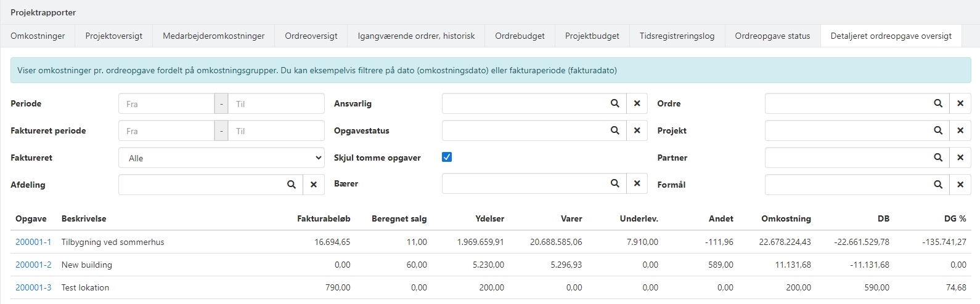Select 'Test lokation' description cell
Image resolution: width=980 pixels, height=304 pixels.
point(85,287)
